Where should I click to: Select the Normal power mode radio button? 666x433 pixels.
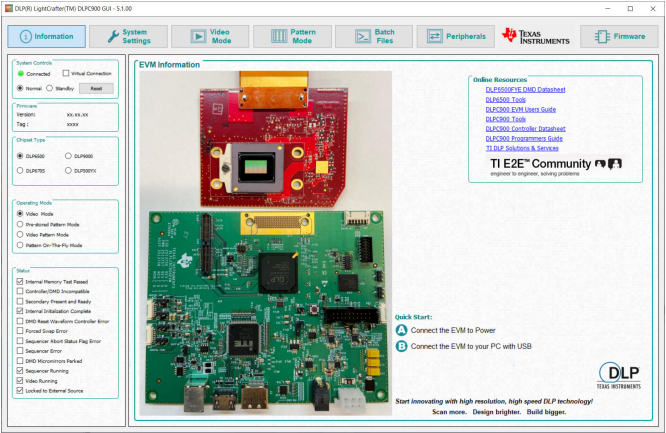[20, 88]
